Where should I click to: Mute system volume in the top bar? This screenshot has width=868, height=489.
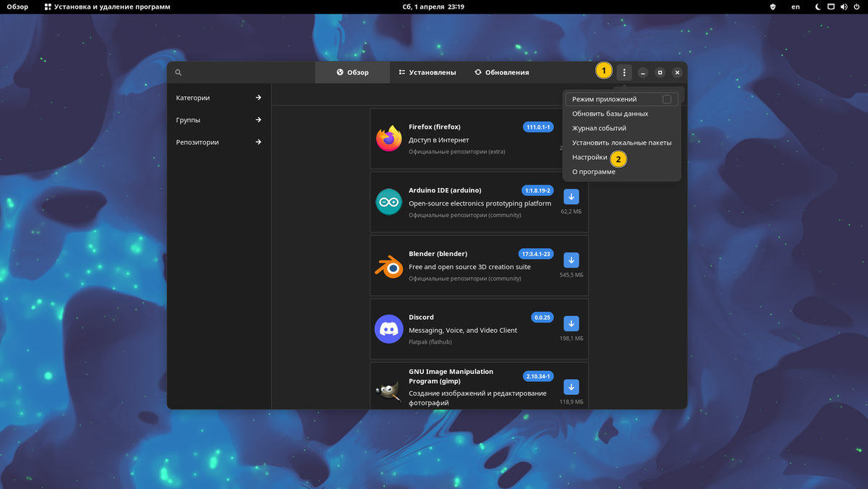[843, 7]
